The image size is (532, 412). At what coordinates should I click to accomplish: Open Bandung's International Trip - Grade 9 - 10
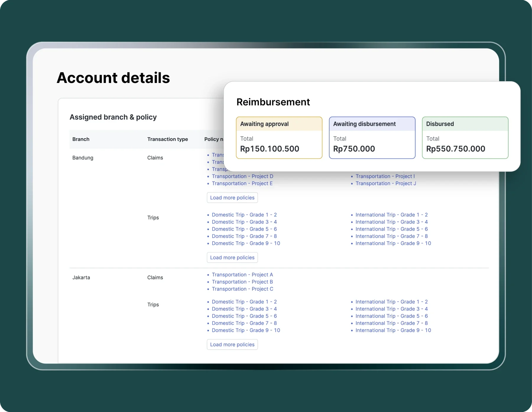coord(393,243)
